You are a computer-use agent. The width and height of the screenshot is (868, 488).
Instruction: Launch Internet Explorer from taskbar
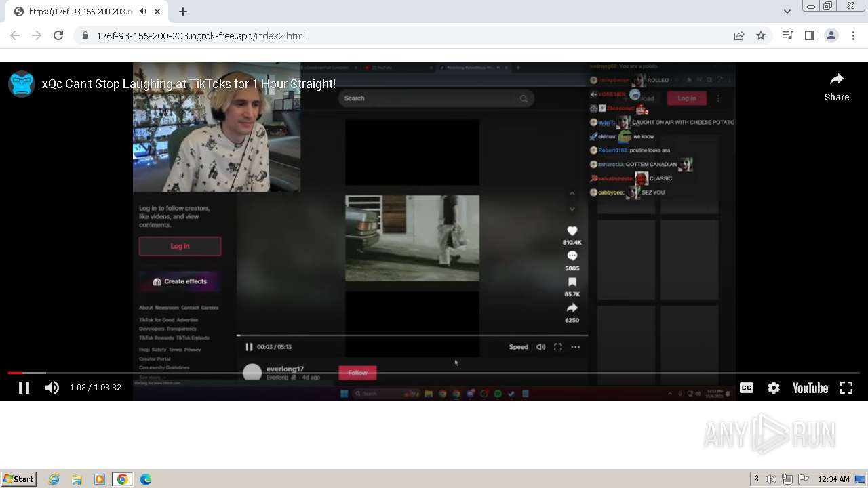pos(54,479)
